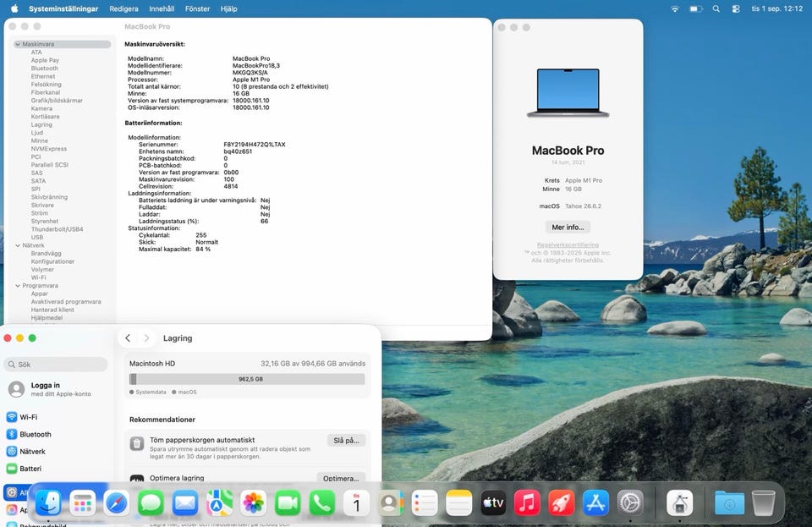
Task: Open Maps from the Dock
Action: [219, 502]
